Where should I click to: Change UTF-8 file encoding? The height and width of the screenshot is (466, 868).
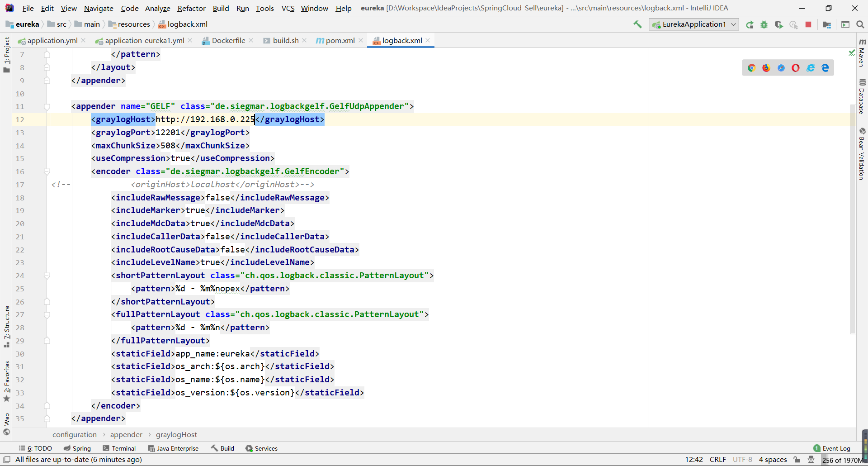(742, 460)
